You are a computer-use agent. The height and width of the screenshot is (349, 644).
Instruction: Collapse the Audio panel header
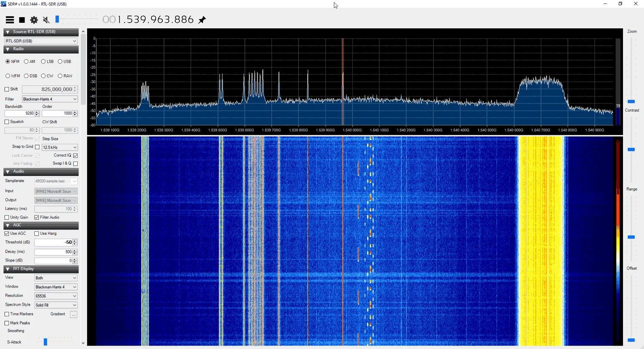(x=7, y=171)
